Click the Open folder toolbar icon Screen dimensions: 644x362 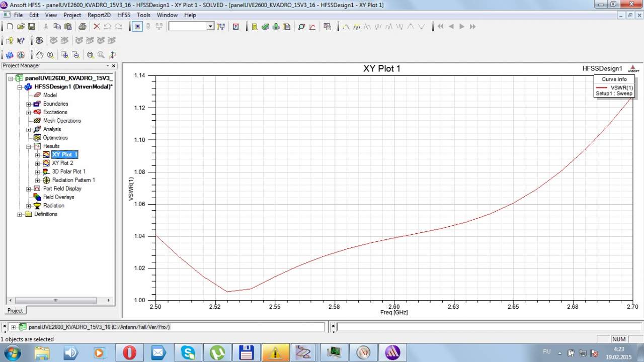click(21, 27)
